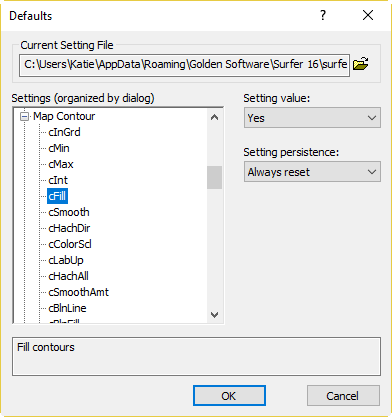Select the cSmooth setting
This screenshot has width=392, height=417.
pos(69,212)
